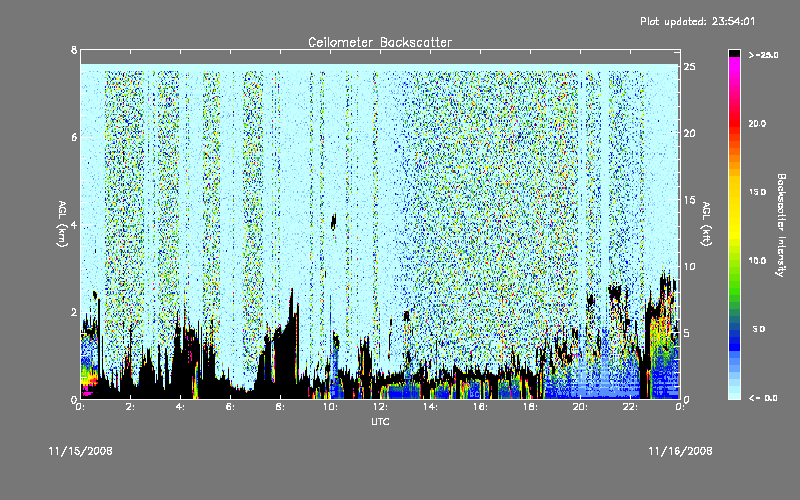Click the '4' km tick on left axis

tap(74, 225)
